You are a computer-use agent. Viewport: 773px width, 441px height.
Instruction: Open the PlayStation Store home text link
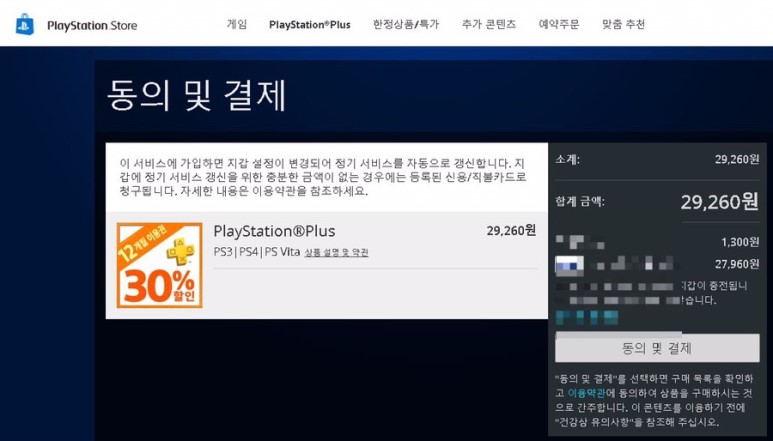tap(92, 26)
